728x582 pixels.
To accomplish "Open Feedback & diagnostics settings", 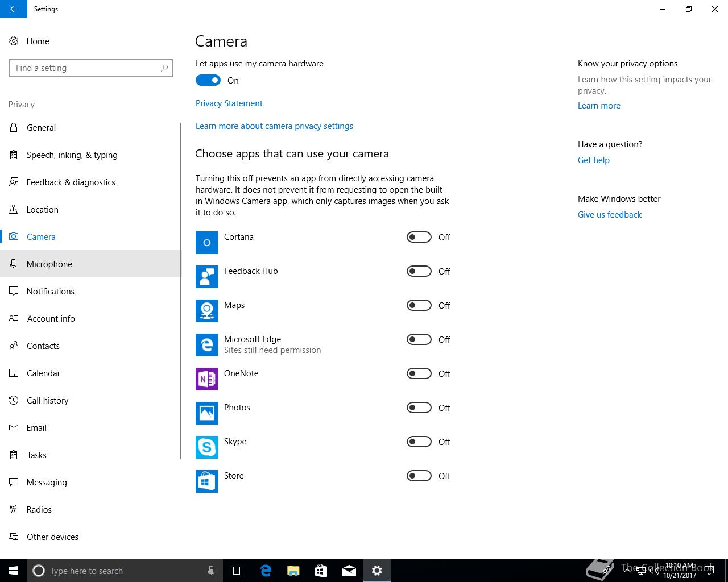I will (x=90, y=182).
